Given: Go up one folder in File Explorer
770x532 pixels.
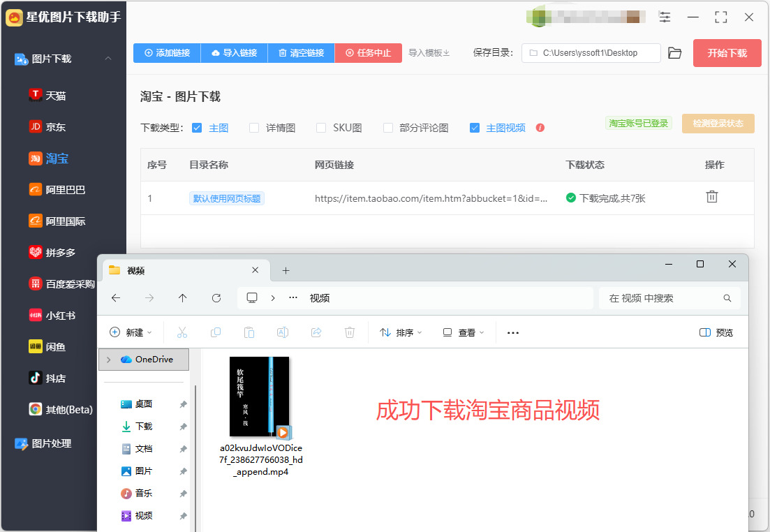Looking at the screenshot, I should pos(183,297).
